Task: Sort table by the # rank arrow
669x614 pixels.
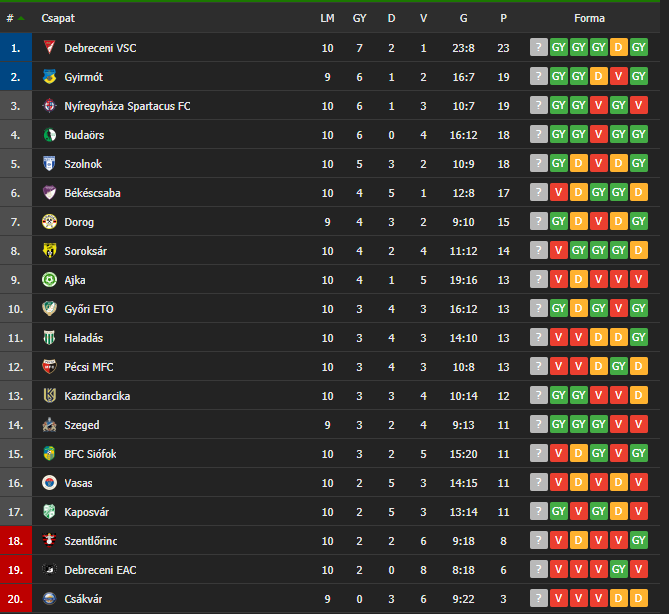Action: coord(21,18)
